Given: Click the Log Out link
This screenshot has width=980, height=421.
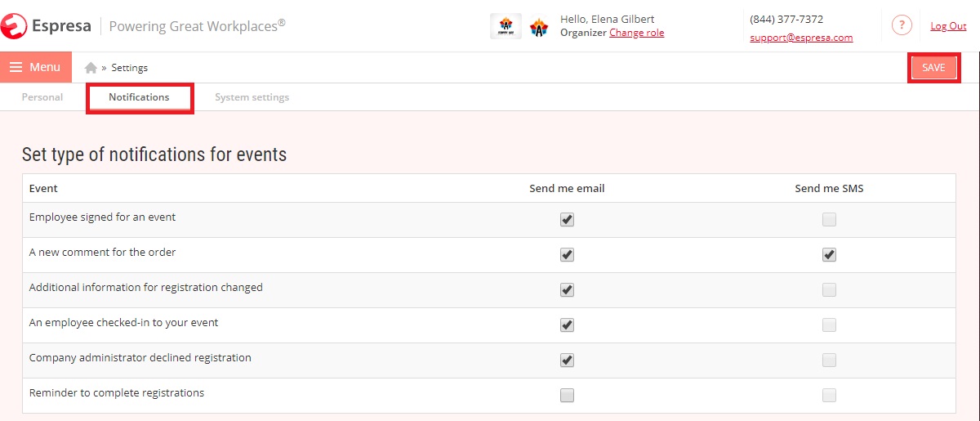Looking at the screenshot, I should click(948, 26).
